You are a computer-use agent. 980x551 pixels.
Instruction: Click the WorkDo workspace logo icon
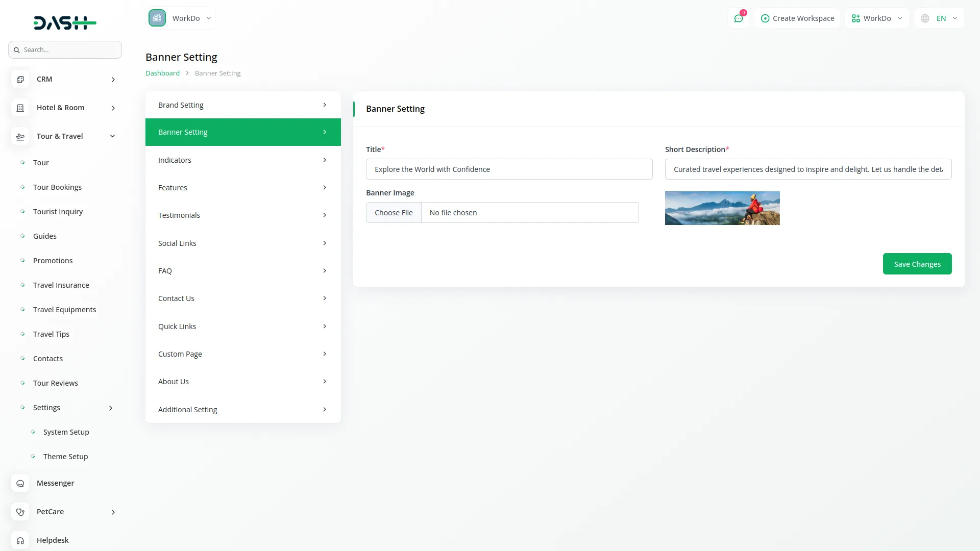(x=157, y=18)
